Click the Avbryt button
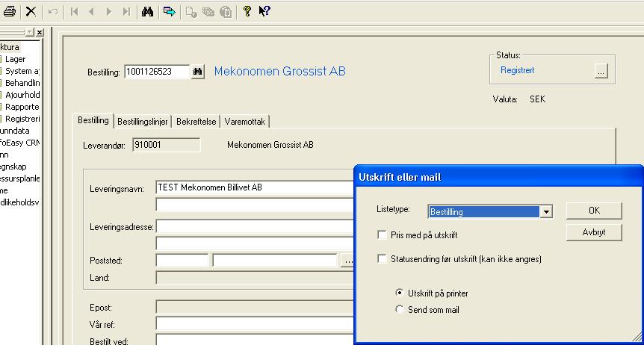The height and width of the screenshot is (345, 644). (x=594, y=232)
